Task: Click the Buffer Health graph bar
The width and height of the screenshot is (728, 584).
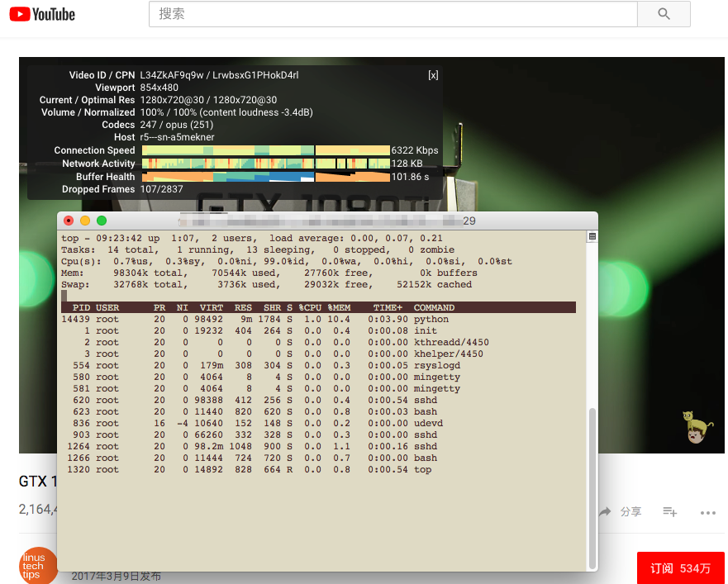Action: tap(265, 177)
